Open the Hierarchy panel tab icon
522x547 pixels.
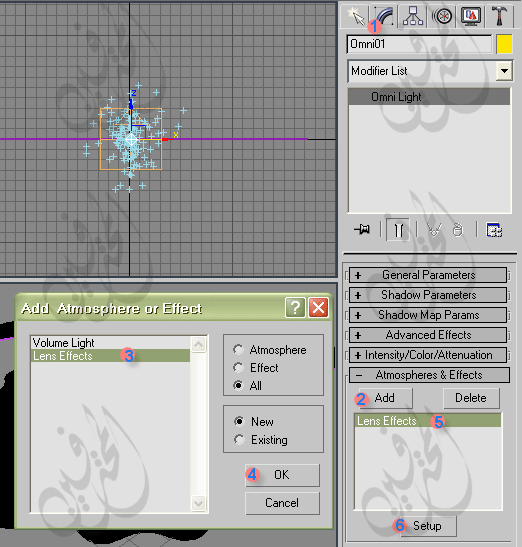click(x=413, y=16)
